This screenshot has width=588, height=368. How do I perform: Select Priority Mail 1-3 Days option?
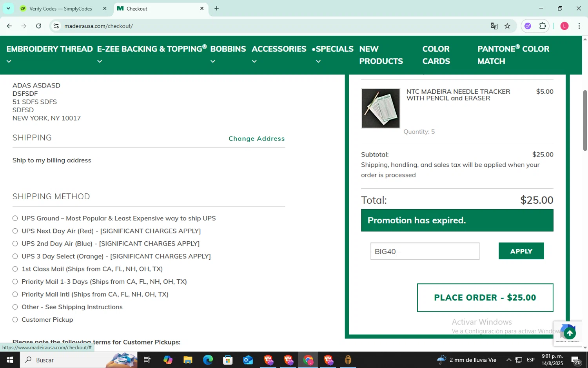click(x=15, y=282)
